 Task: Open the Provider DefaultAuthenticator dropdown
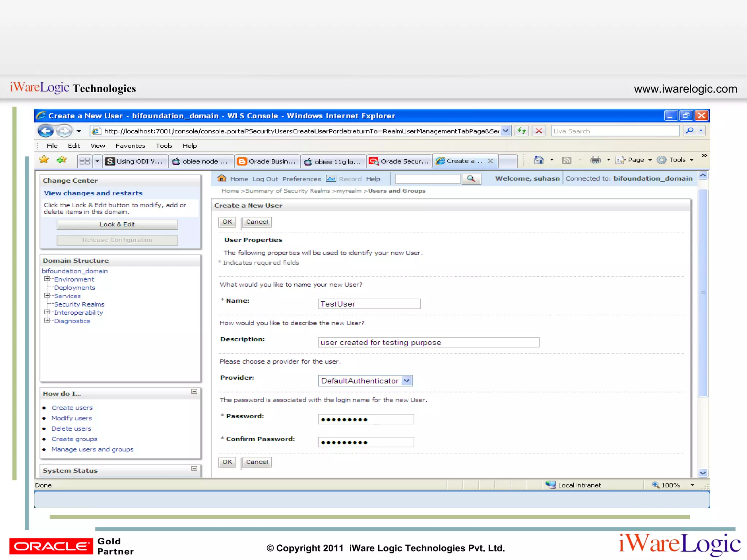pyautogui.click(x=407, y=381)
